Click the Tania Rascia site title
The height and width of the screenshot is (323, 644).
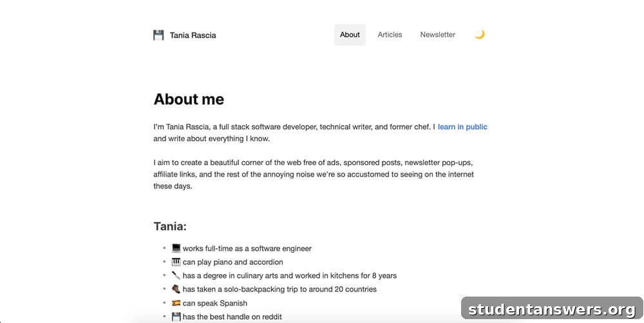click(193, 35)
